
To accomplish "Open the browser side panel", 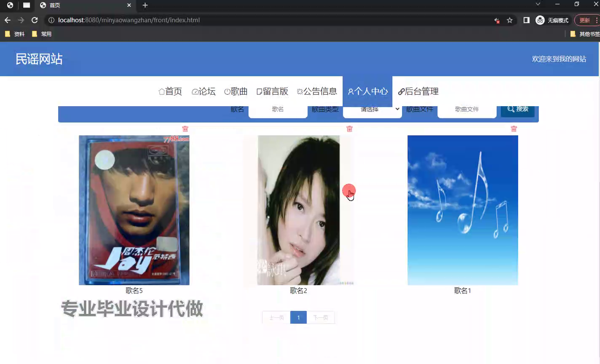I will coord(526,20).
